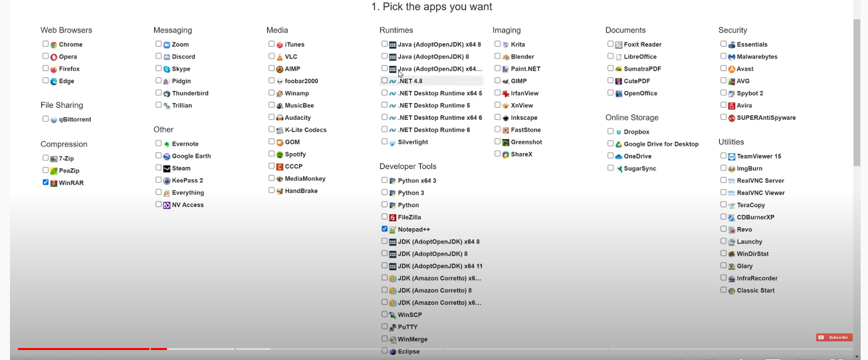Check the WinDirStat checkbox
Screen dimensions: 868x360
723,254
